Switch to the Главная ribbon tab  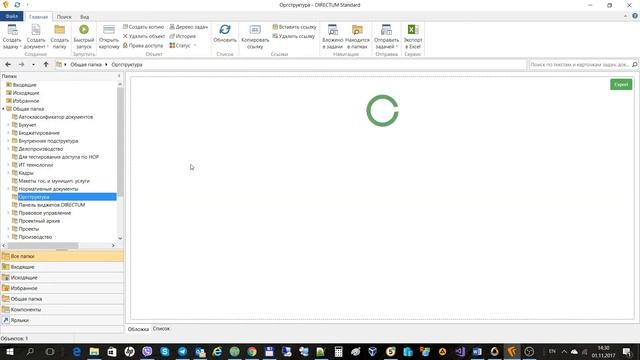point(38,17)
